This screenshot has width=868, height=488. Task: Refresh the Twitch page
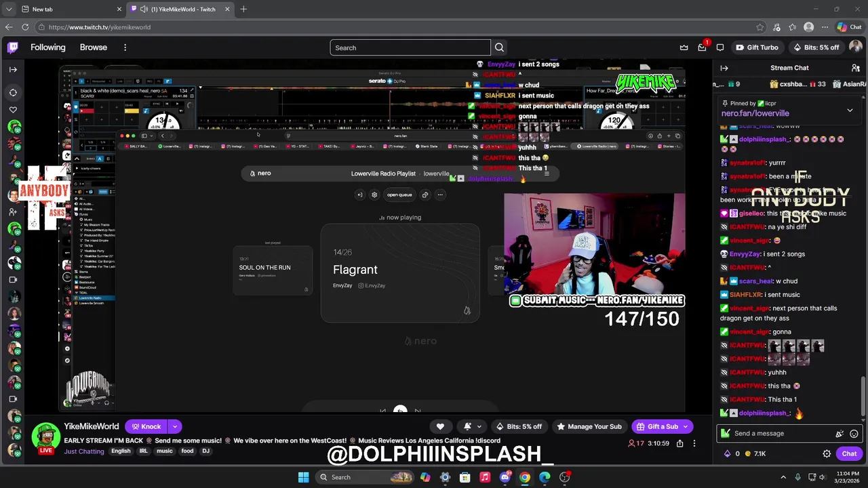[x=25, y=27]
